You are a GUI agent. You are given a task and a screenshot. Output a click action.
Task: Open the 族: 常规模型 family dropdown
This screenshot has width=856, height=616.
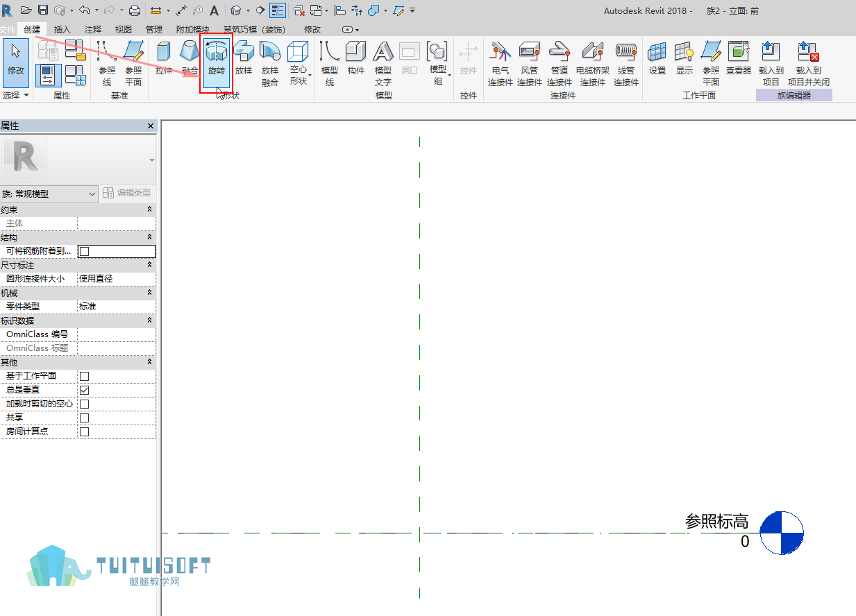49,194
